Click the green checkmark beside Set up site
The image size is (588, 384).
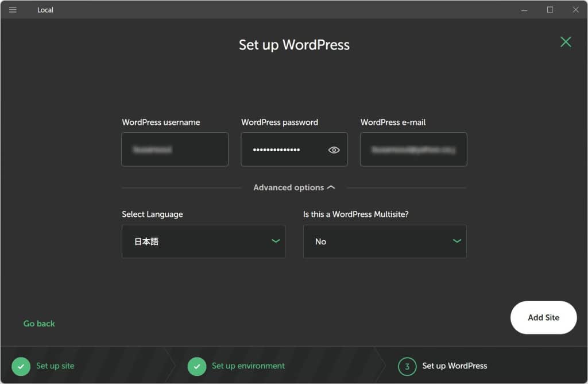[21, 366]
